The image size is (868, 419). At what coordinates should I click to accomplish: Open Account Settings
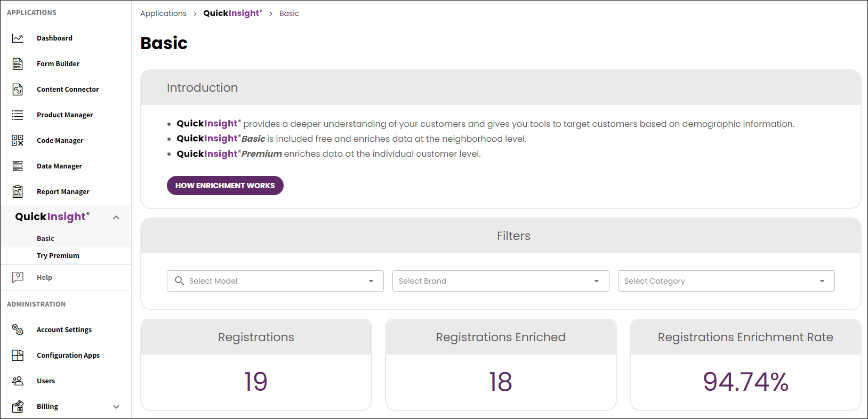point(64,330)
